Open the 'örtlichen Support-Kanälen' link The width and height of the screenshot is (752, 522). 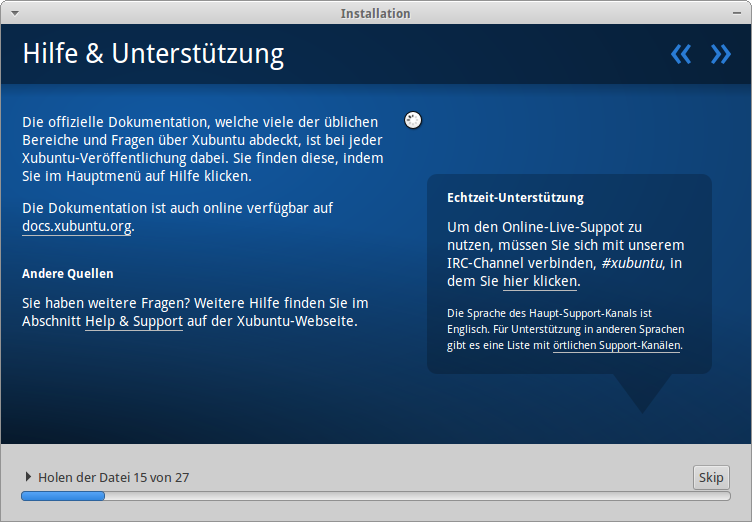[617, 345]
